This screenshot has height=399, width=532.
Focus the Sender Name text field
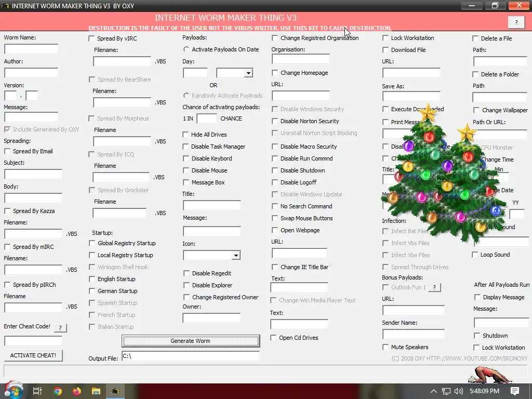pyautogui.click(x=414, y=334)
